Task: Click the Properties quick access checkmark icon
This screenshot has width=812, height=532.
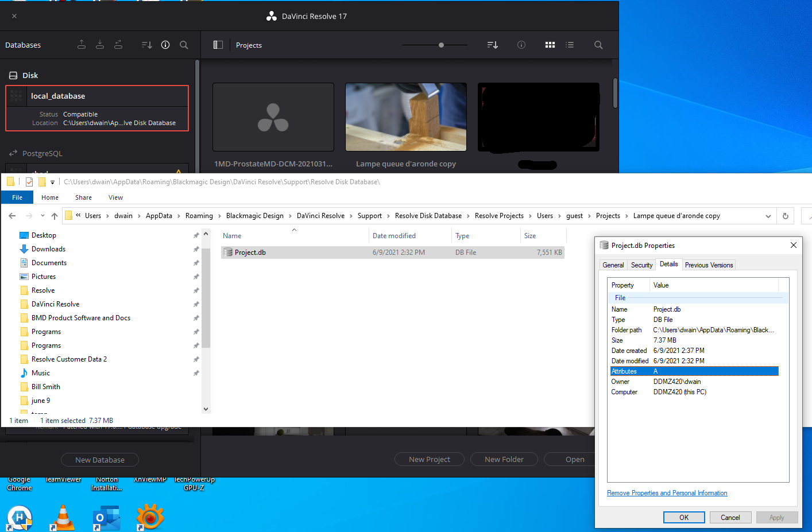Action: tap(29, 182)
